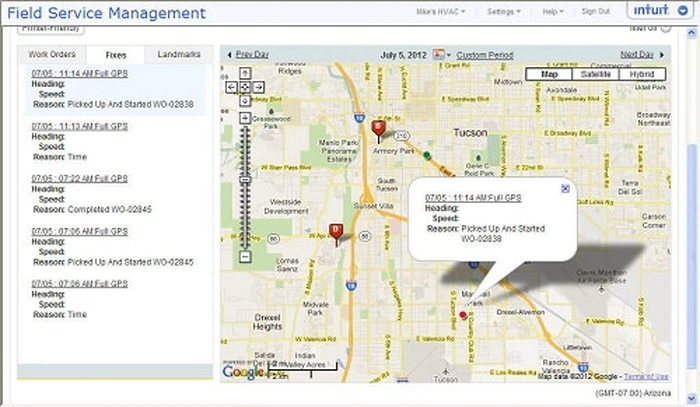Click the Sign Out link
This screenshot has width=700, height=407.
pyautogui.click(x=596, y=11)
